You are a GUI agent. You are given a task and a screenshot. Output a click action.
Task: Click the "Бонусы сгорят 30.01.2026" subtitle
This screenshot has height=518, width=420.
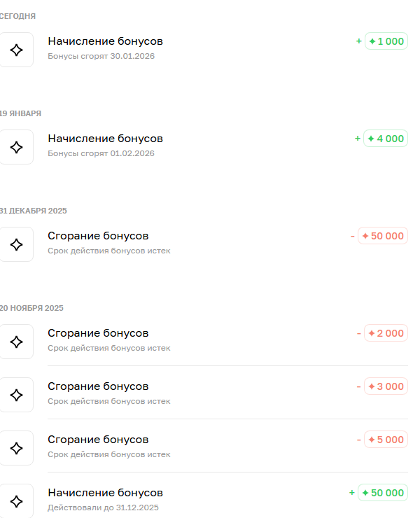(x=101, y=56)
